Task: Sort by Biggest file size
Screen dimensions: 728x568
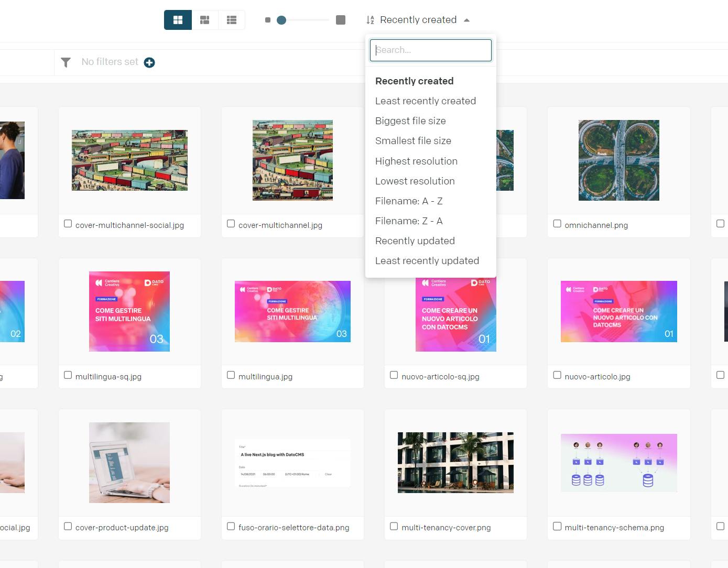Action: (x=410, y=121)
